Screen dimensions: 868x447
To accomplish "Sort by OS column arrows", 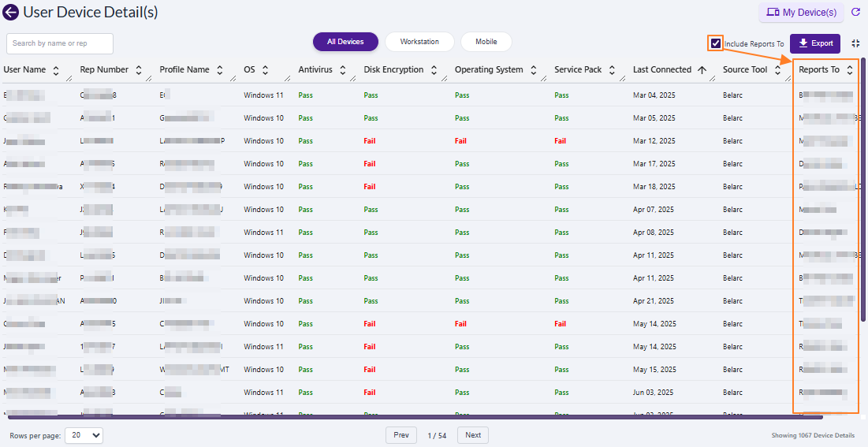I will [265, 70].
